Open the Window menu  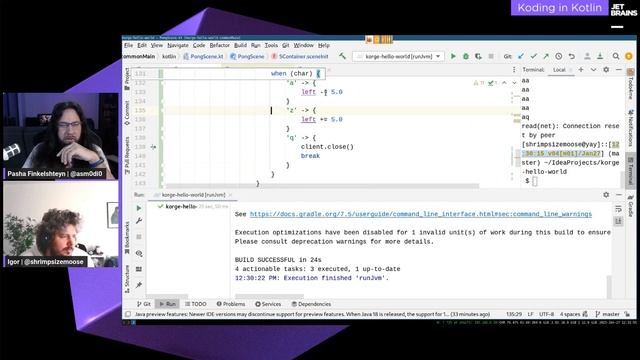(x=304, y=45)
